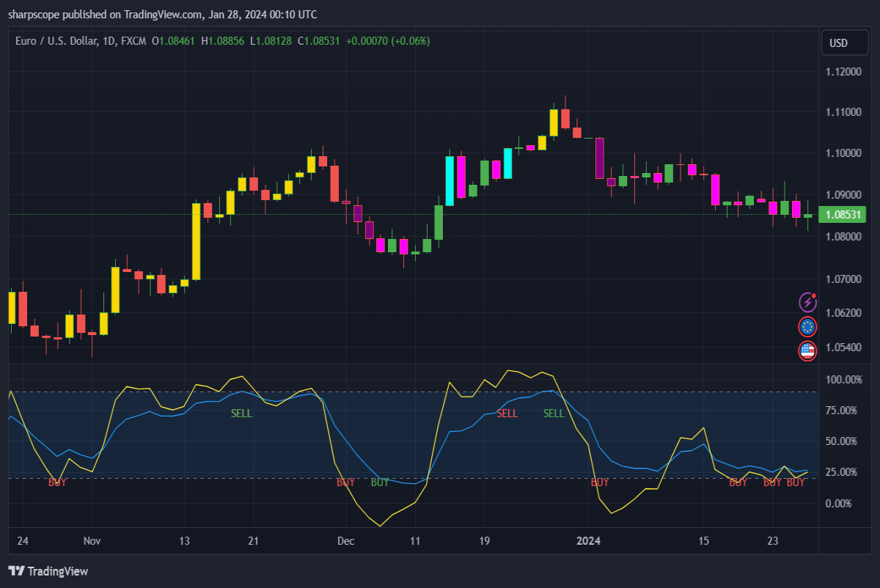Click the 1.05400 price axis label

point(843,347)
